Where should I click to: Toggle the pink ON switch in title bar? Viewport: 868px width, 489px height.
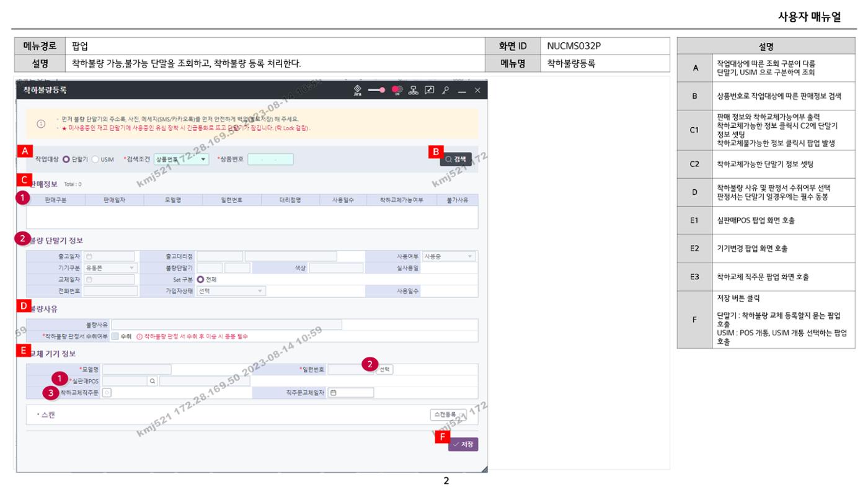(396, 91)
